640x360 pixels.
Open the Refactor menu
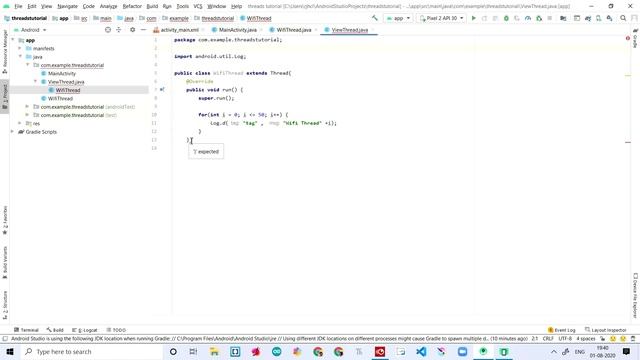[132, 6]
